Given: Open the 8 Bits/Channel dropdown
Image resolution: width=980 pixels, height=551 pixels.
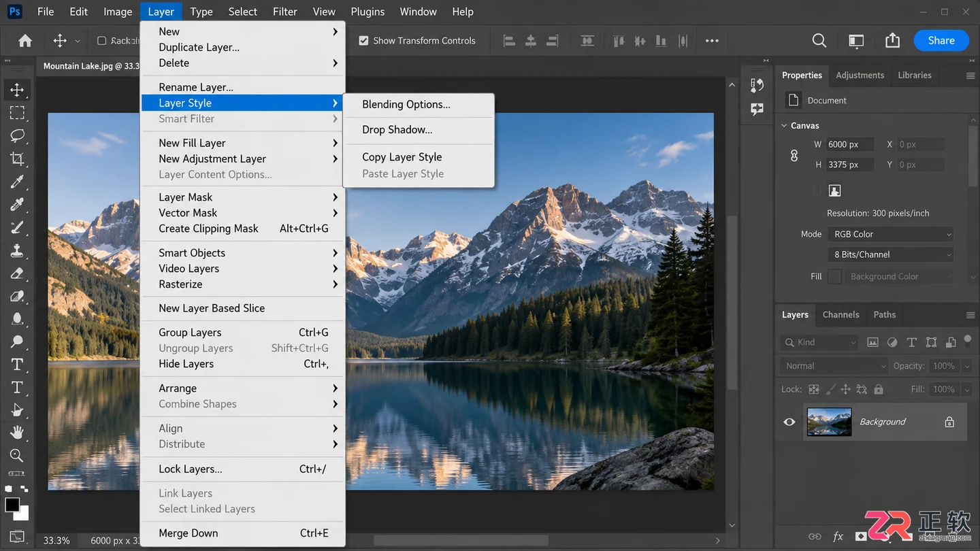Looking at the screenshot, I should point(890,254).
